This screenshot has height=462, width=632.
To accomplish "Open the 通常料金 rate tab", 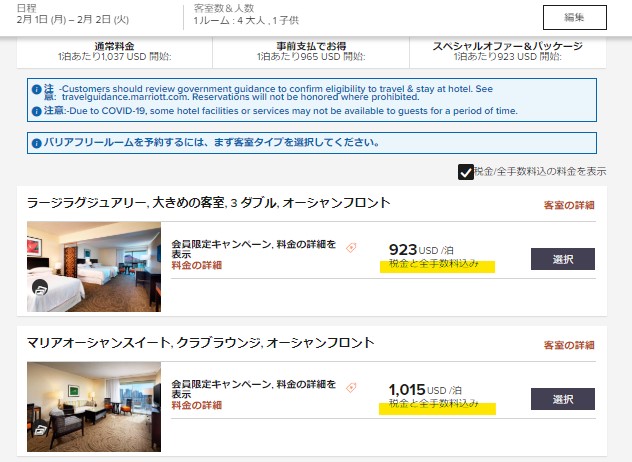I will [x=114, y=52].
